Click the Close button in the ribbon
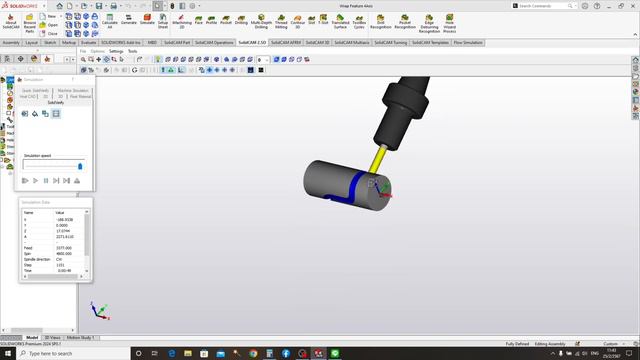The height and width of the screenshot is (360, 640). (x=49, y=33)
